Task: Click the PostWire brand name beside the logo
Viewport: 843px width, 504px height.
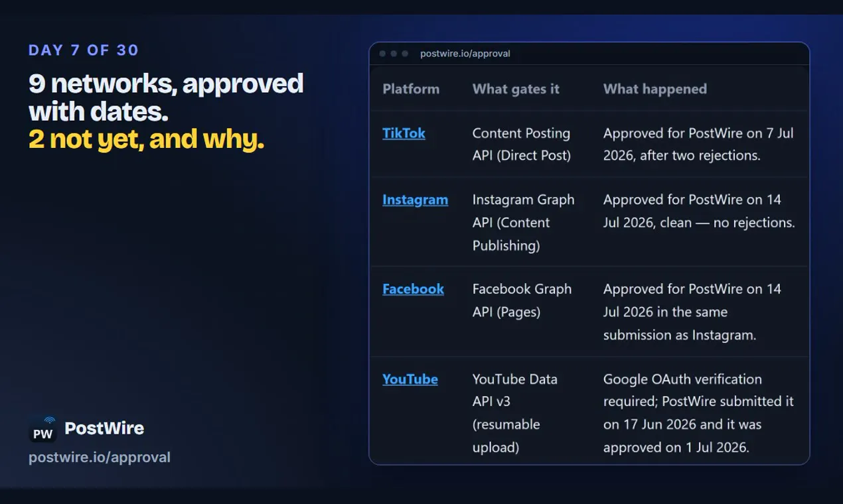Action: coord(104,428)
